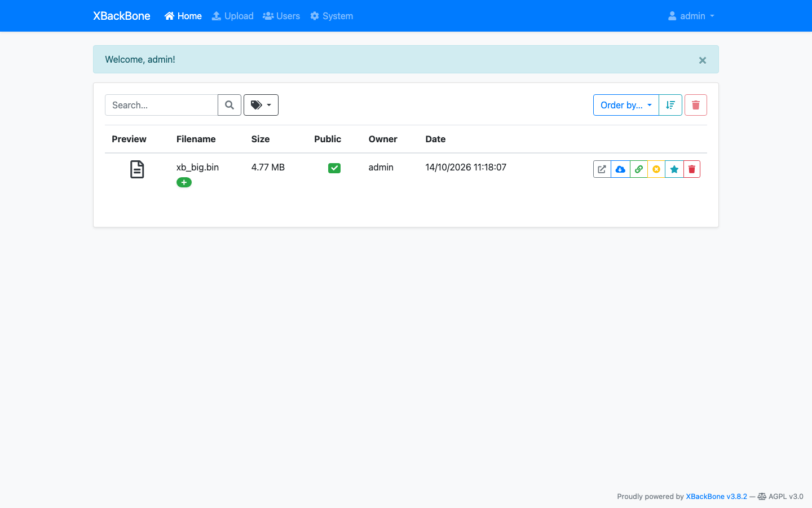
Task: Dismiss the Welcome admin alert
Action: (703, 60)
